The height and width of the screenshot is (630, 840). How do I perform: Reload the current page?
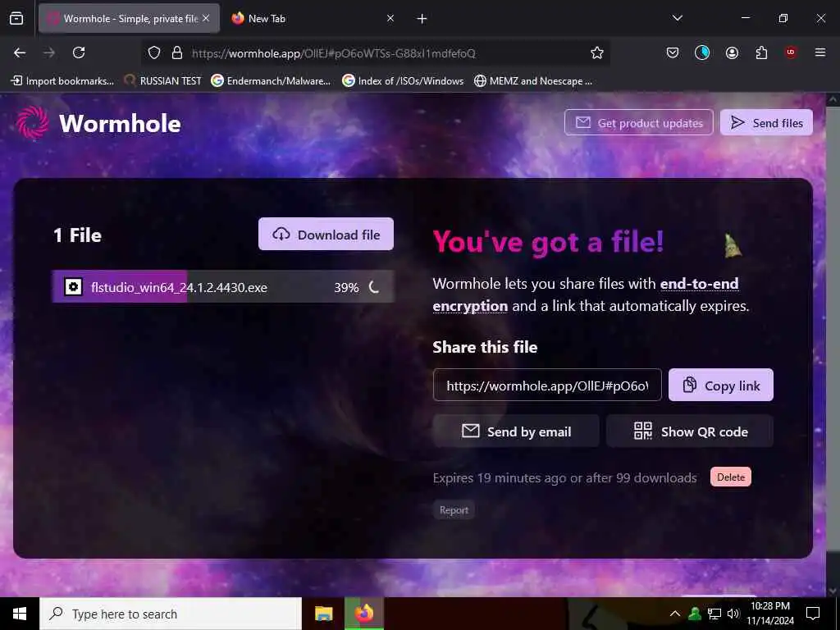pos(79,52)
